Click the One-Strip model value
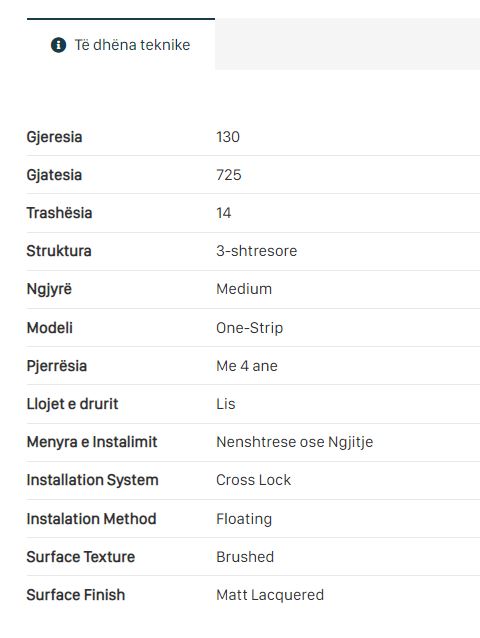The height and width of the screenshot is (638, 480). click(249, 328)
